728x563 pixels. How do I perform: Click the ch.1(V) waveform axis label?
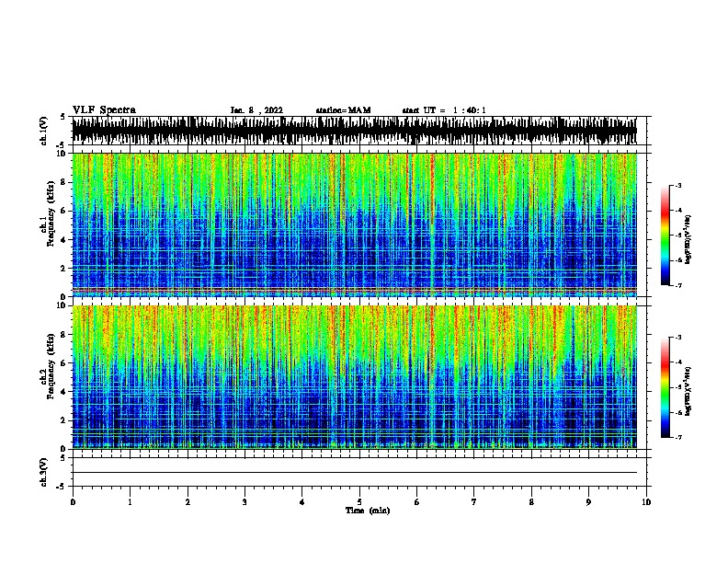coord(43,131)
